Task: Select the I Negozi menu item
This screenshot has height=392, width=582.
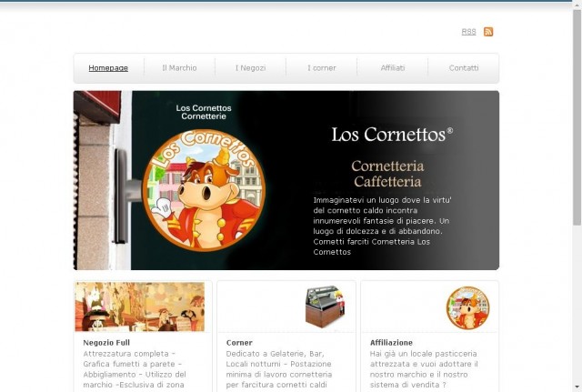Action: [251, 68]
